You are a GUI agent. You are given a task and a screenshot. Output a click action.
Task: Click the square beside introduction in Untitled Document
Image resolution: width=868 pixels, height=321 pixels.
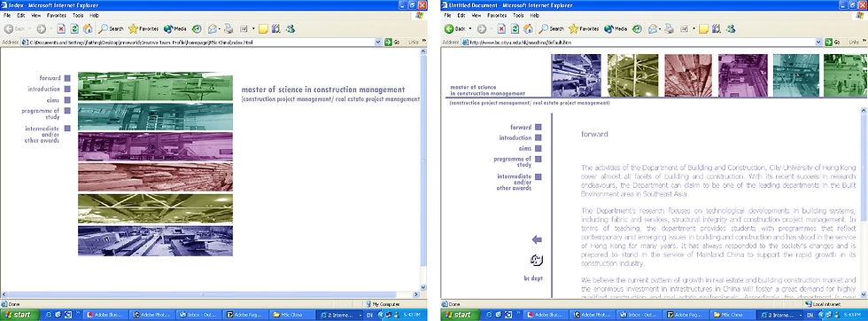539,138
